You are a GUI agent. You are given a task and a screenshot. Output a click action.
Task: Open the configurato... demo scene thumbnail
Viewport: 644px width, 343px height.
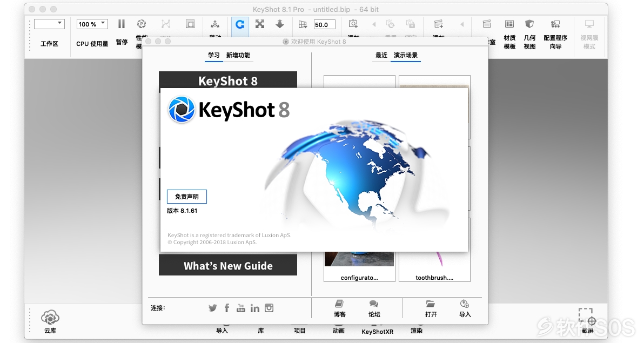click(x=359, y=267)
